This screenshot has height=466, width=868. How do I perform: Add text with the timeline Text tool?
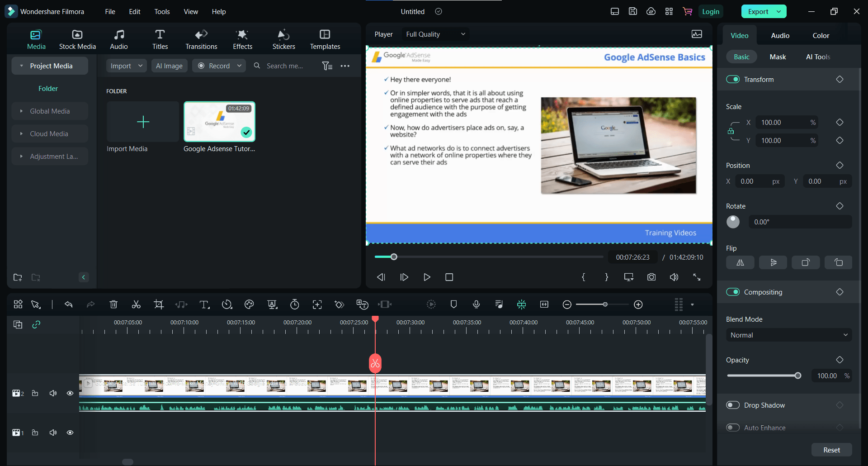tap(204, 304)
